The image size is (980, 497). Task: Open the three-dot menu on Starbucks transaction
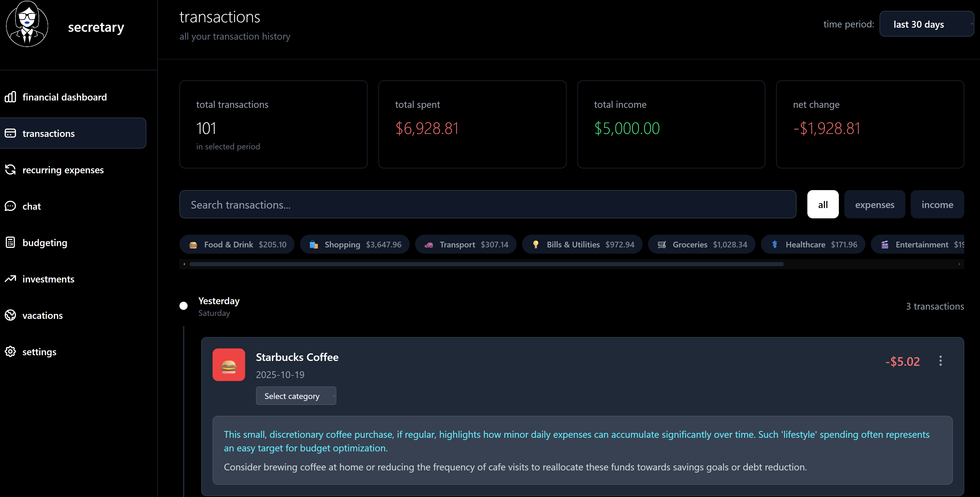click(940, 361)
